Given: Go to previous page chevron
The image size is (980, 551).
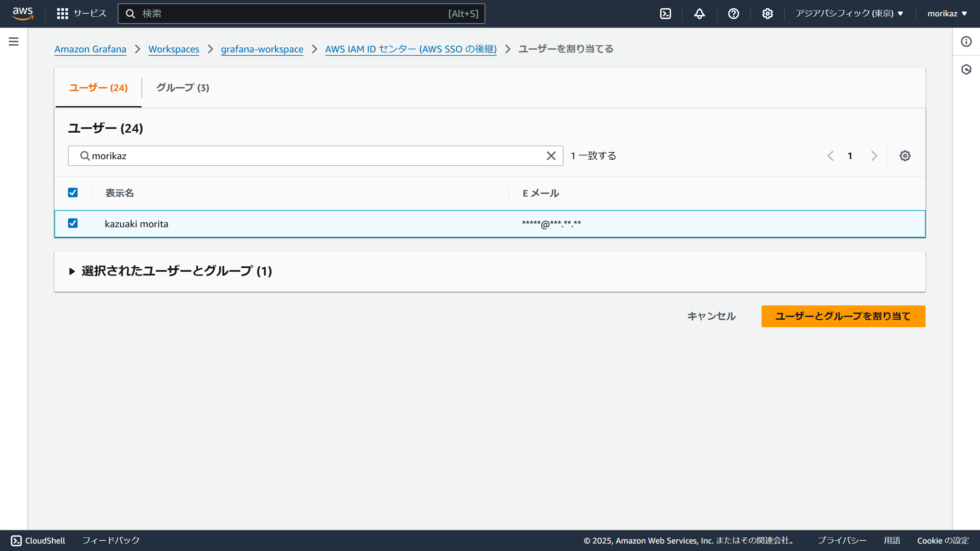Looking at the screenshot, I should tap(830, 156).
